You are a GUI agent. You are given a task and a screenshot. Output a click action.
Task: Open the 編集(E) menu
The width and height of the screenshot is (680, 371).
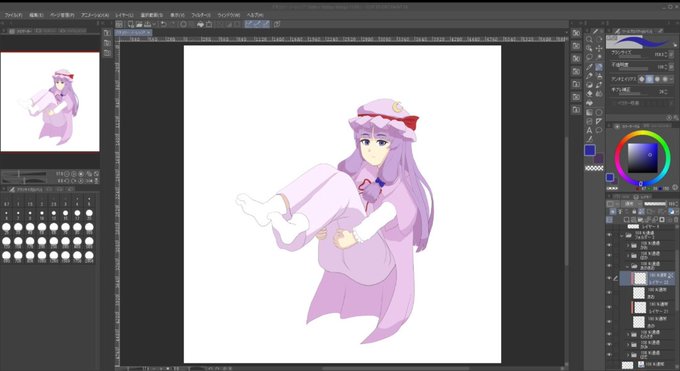coord(36,15)
